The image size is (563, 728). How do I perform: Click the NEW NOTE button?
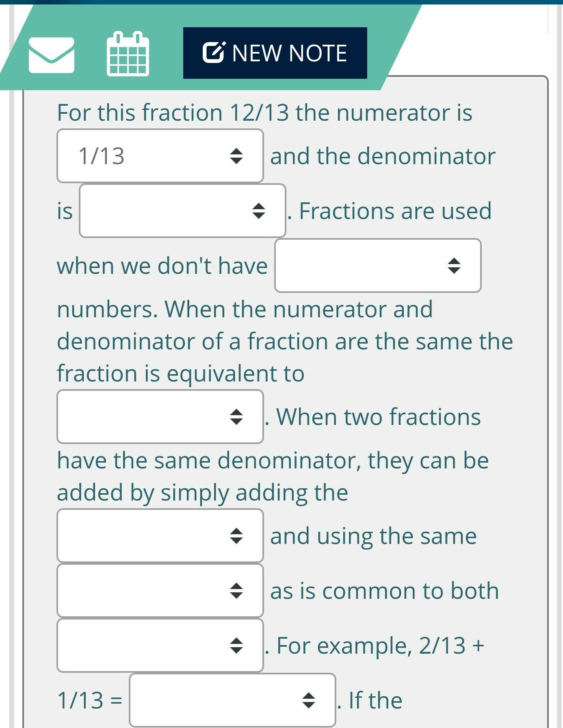coord(275,53)
